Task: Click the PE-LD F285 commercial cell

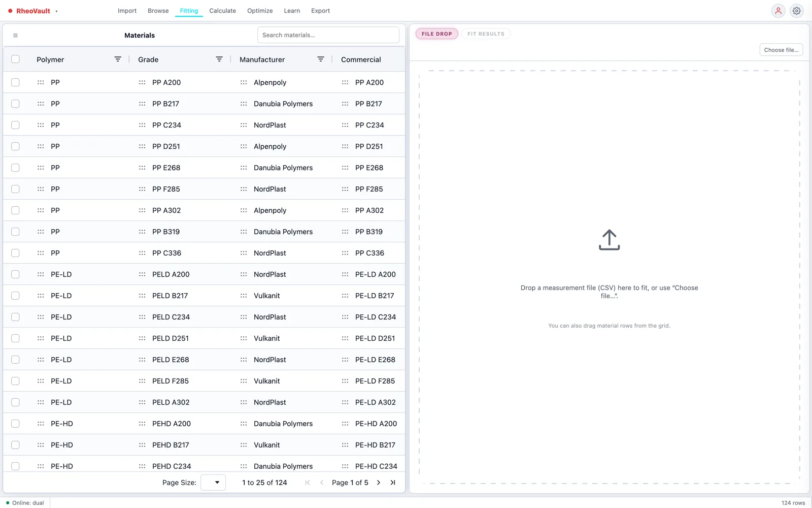Action: click(375, 381)
